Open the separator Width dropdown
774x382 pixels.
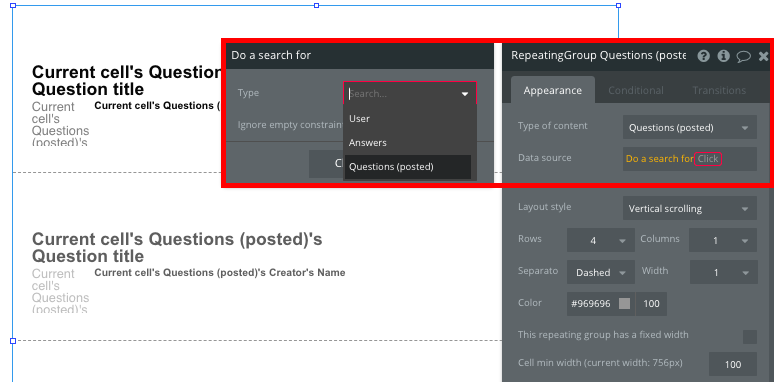click(723, 272)
